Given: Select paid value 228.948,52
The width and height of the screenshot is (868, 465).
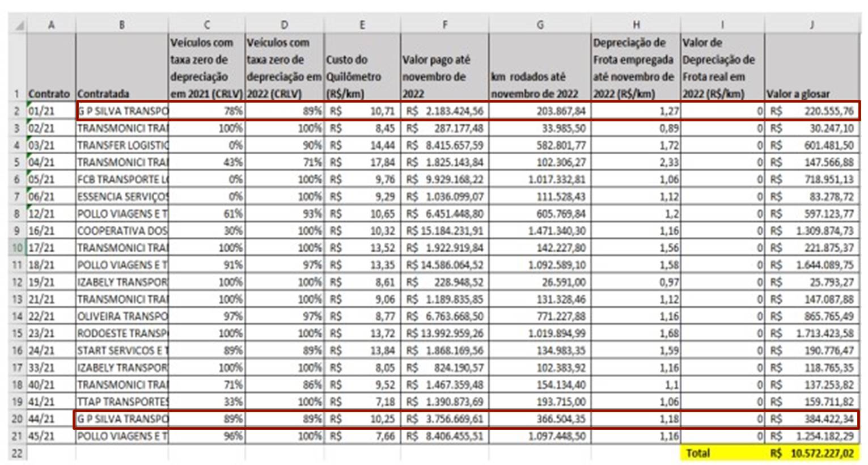Looking at the screenshot, I should [x=444, y=282].
